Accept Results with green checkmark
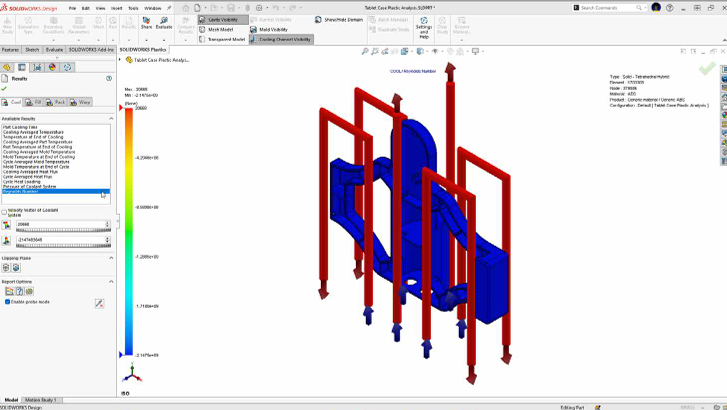Screen dimensions: 727x410 pyautogui.click(x=4, y=89)
